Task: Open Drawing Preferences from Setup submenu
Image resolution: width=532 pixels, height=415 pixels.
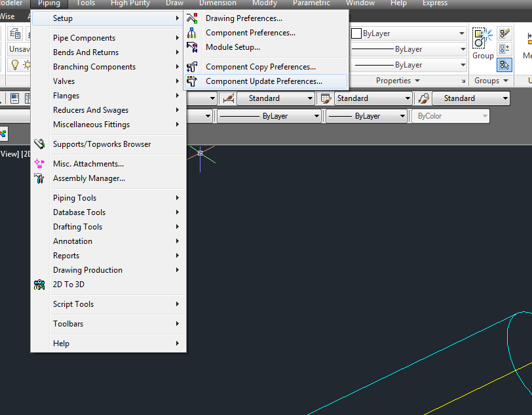Action: tap(244, 18)
